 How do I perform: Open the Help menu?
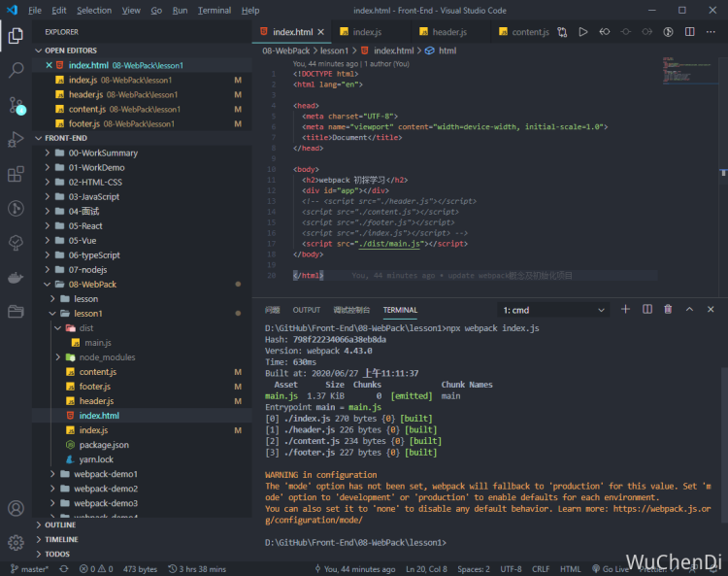pos(250,11)
